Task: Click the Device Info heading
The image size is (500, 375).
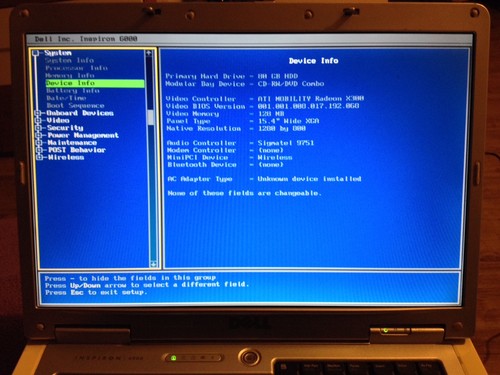Action: (x=314, y=61)
